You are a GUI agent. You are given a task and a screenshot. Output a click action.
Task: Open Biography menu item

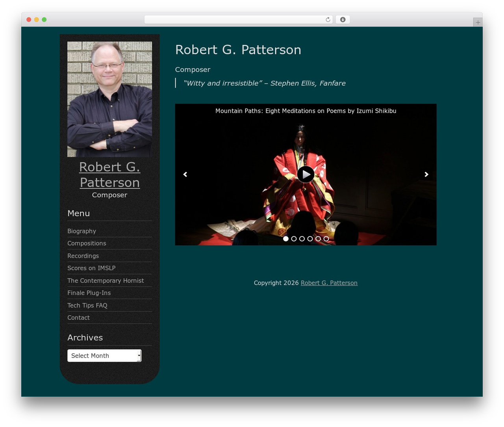82,231
